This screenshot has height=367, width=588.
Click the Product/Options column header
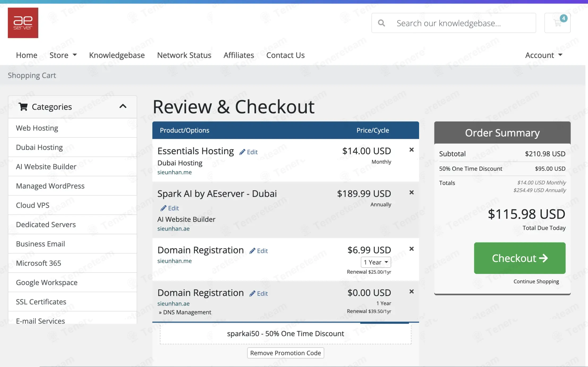[x=185, y=130]
